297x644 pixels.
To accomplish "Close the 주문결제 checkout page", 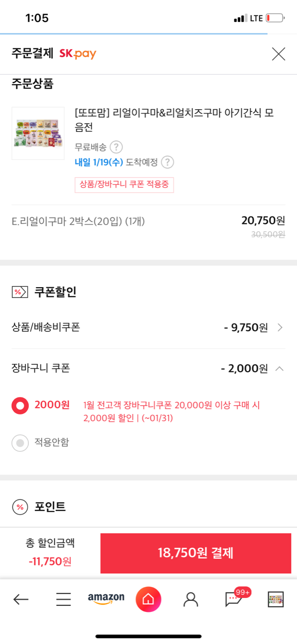I will 278,54.
